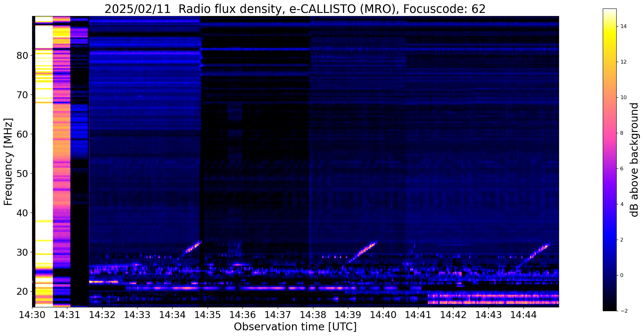Image resolution: width=644 pixels, height=336 pixels.
Task: Click the 14:39 time tick label
Action: coord(348,314)
